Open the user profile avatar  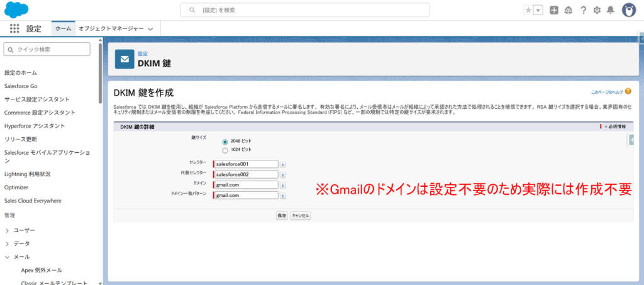click(629, 10)
